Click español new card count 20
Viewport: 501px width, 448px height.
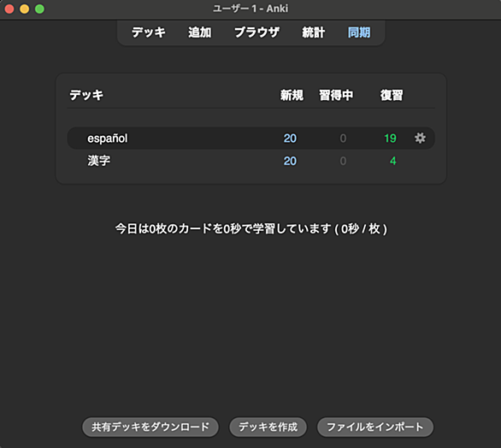pyautogui.click(x=290, y=139)
